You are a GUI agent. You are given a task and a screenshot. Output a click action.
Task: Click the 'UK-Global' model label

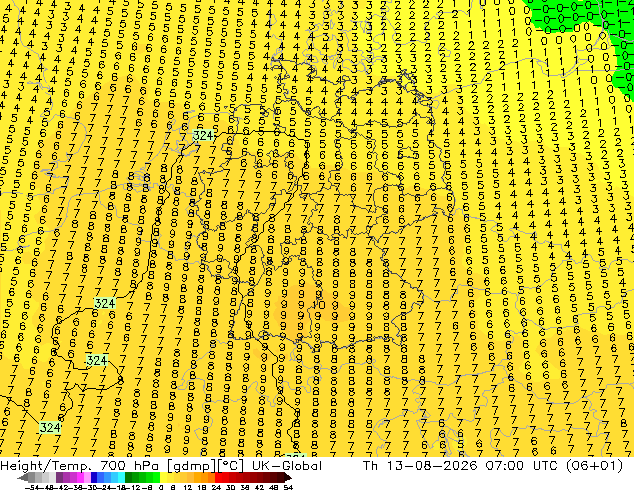(x=287, y=466)
